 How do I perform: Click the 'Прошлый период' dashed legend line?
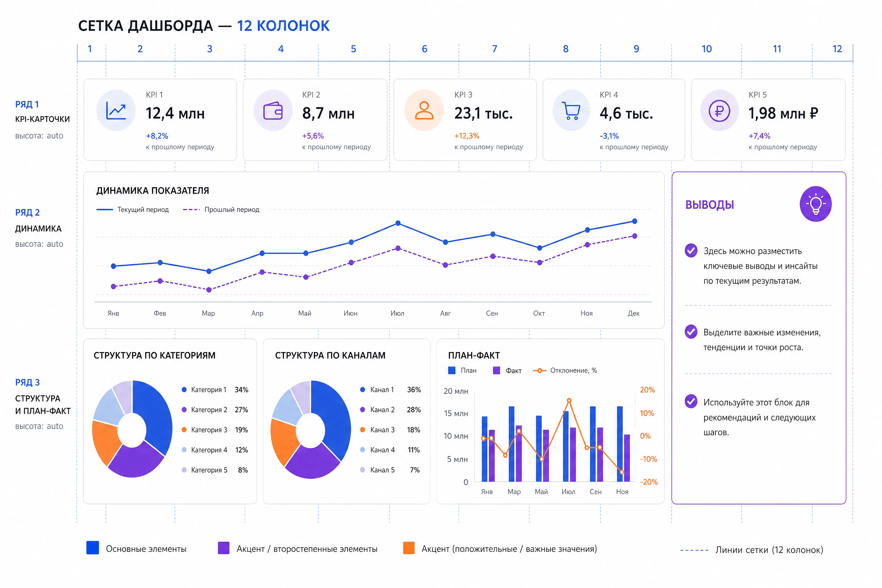click(191, 210)
